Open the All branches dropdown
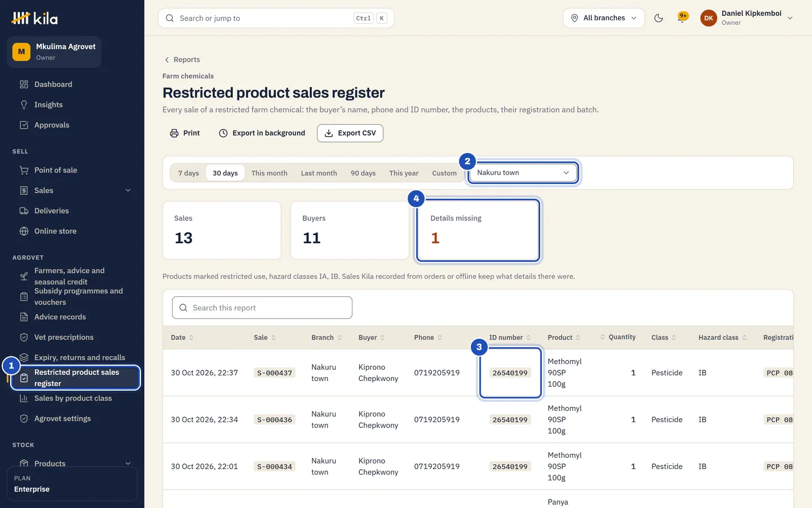 [x=603, y=18]
